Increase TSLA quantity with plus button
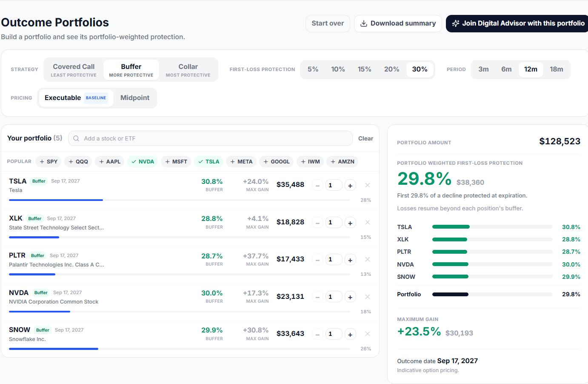The width and height of the screenshot is (588, 384). 350,186
